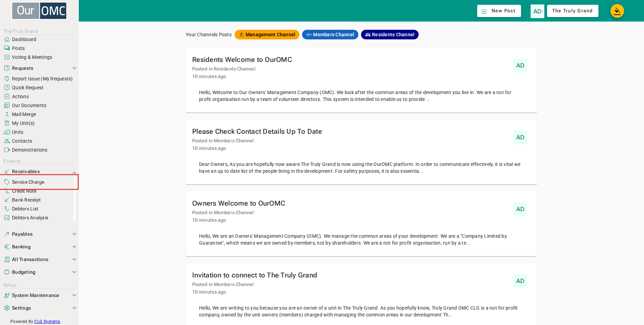Click the AD avatar on Residents Welcome post
Viewport: 644px width, 325px height.
(x=520, y=65)
